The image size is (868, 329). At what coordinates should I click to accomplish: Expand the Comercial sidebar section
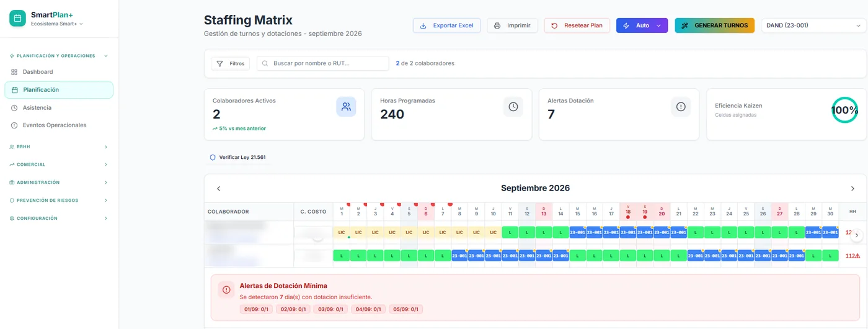[59, 164]
